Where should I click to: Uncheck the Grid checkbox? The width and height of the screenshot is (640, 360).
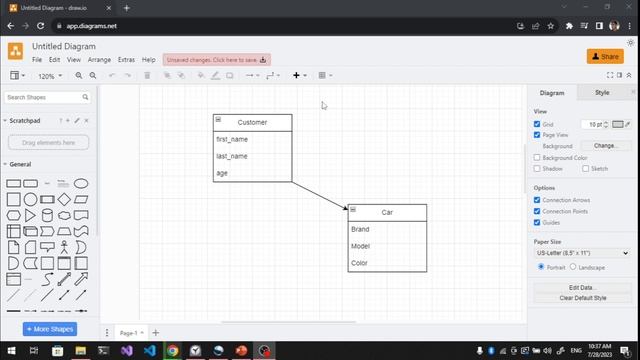pyautogui.click(x=537, y=124)
